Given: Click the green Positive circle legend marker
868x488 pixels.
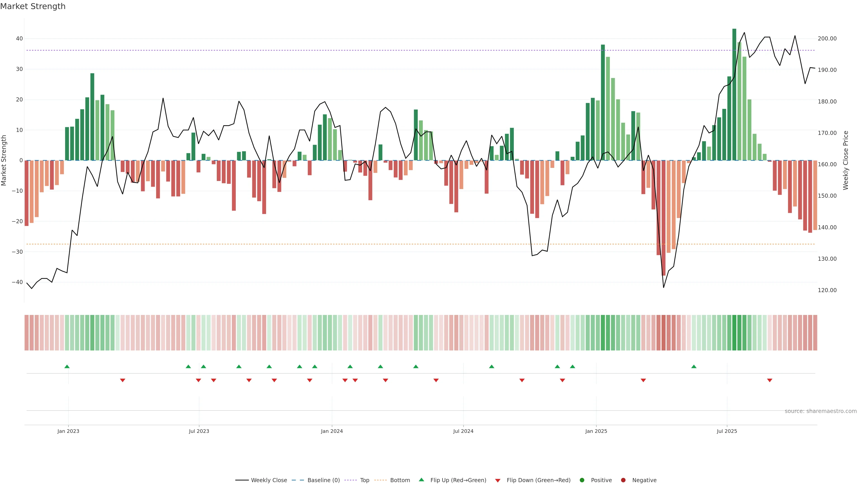Looking at the screenshot, I should pyautogui.click(x=582, y=480).
